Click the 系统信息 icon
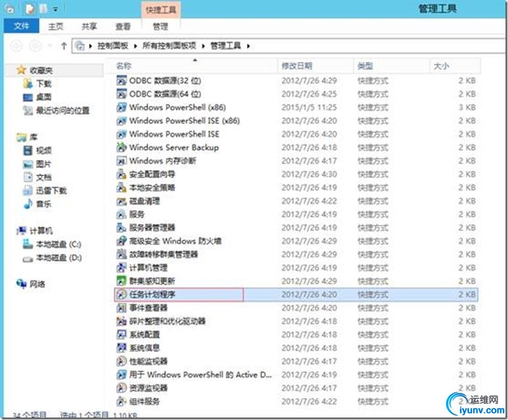Viewport: 508px width, 420px height. 121,348
